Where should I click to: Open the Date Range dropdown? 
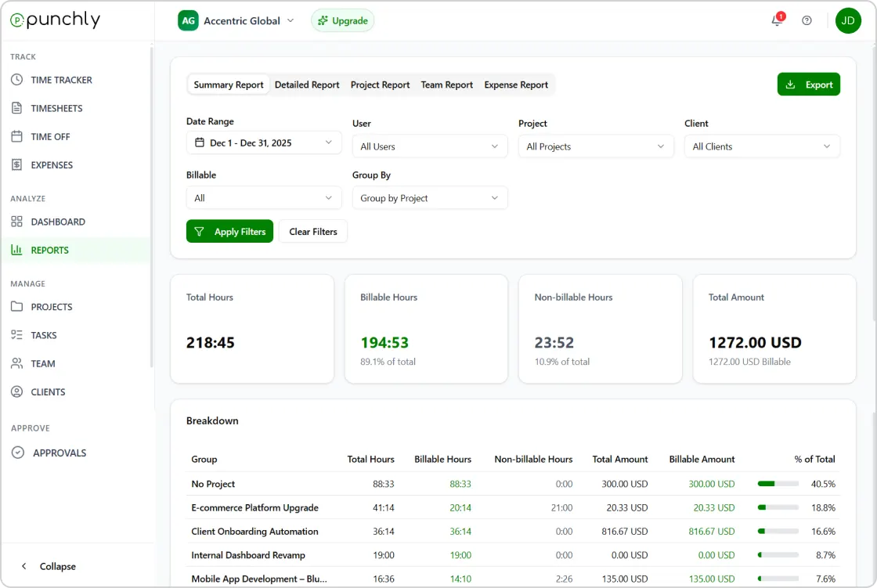click(x=264, y=143)
